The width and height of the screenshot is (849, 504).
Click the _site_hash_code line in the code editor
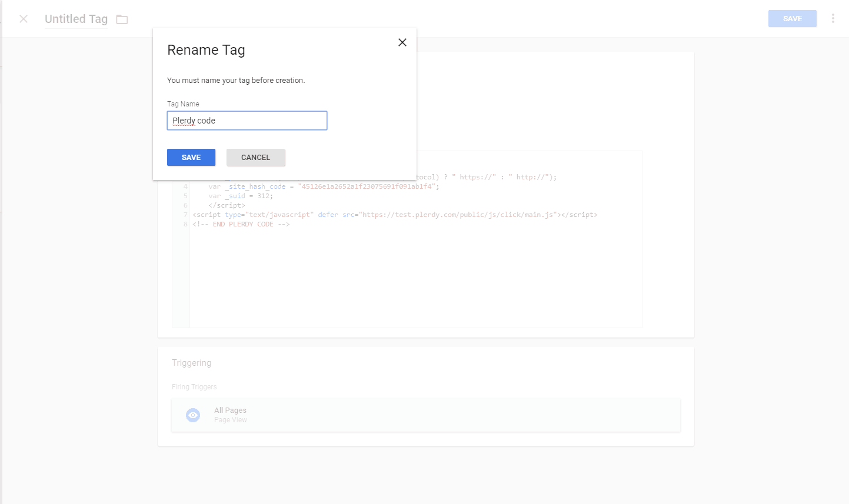point(324,186)
